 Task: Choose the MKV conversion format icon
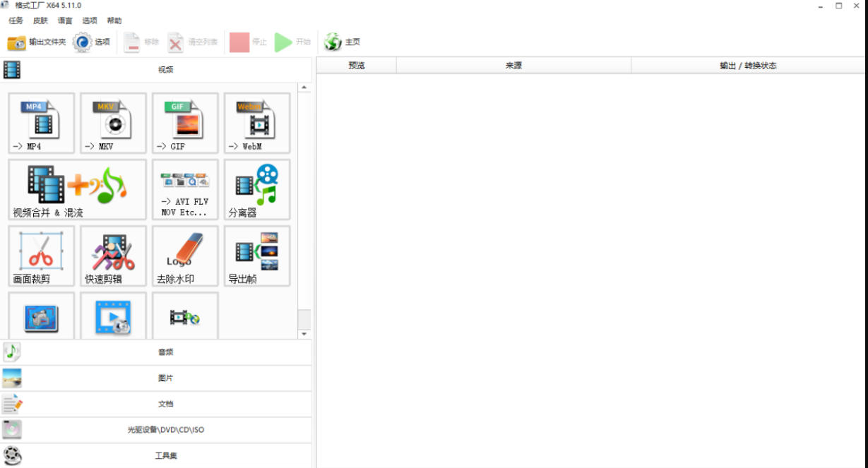tap(113, 123)
